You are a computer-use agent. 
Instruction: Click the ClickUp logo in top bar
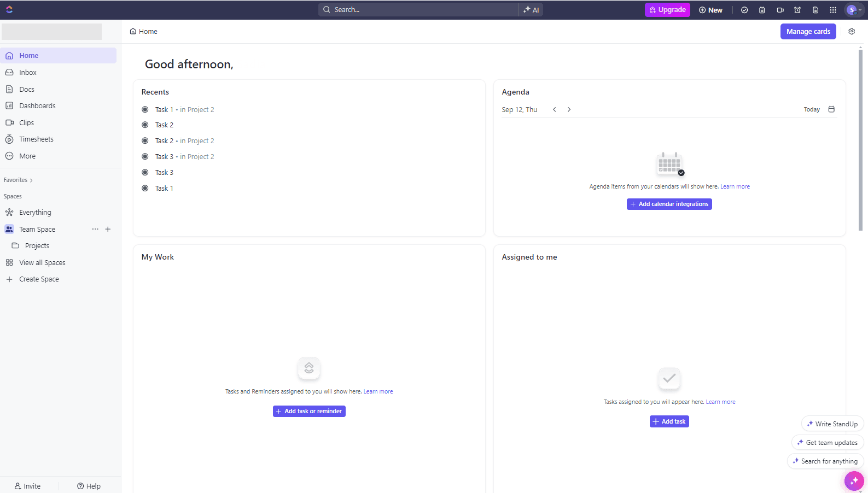[9, 9]
